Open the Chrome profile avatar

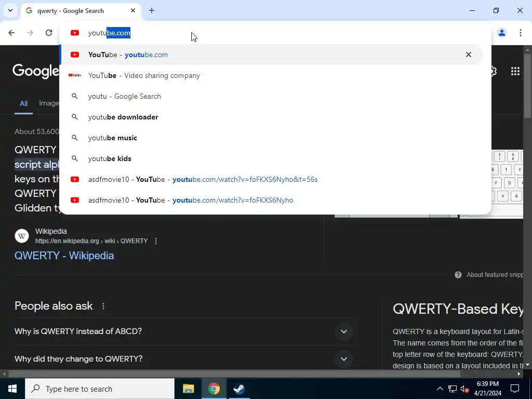pos(502,33)
